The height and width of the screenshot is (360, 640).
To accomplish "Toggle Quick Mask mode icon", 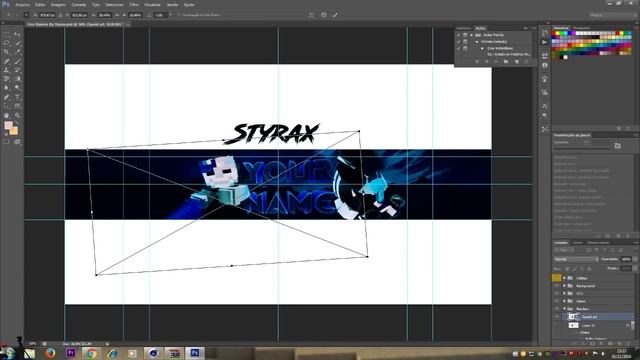I will pyautogui.click(x=7, y=142).
